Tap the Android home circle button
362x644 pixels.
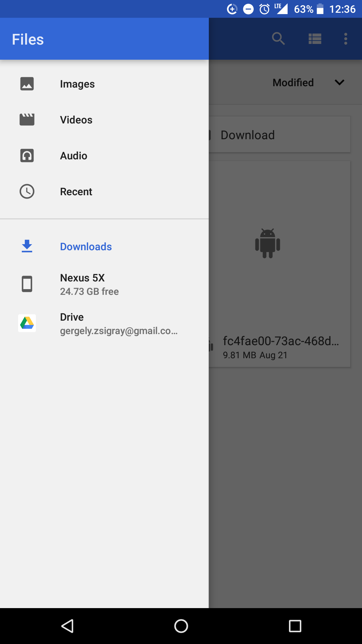181,626
